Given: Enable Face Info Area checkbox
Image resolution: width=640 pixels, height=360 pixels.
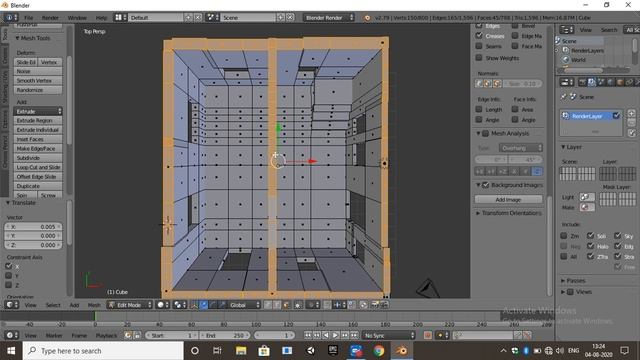Looking at the screenshot, I should tap(515, 109).
